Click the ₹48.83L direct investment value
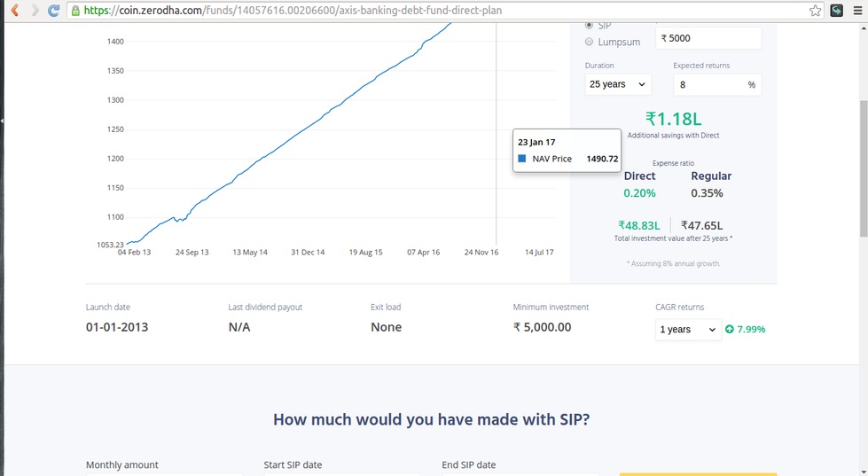 (639, 225)
